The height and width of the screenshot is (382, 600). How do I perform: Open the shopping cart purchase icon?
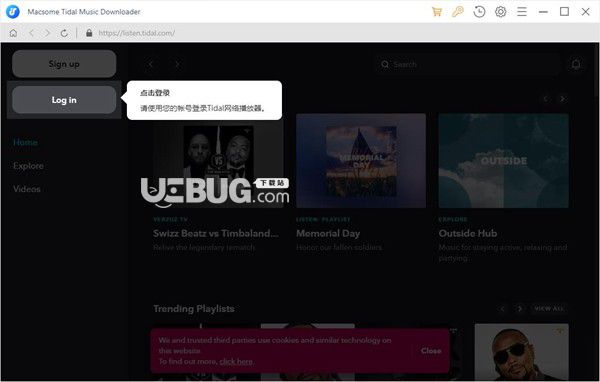[x=437, y=12]
